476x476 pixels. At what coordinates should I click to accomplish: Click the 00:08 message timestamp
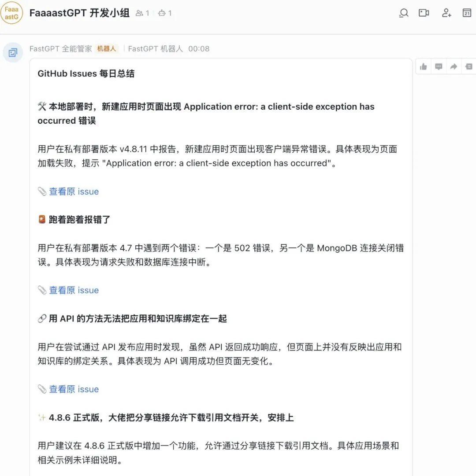[x=199, y=49]
